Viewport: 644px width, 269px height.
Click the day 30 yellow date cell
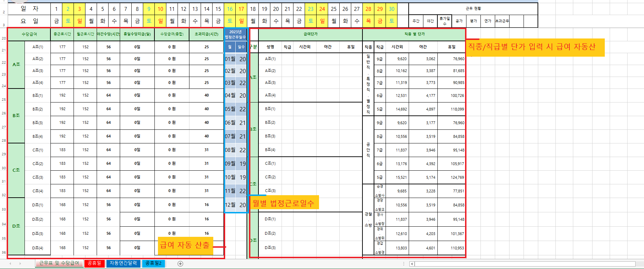[x=392, y=9]
